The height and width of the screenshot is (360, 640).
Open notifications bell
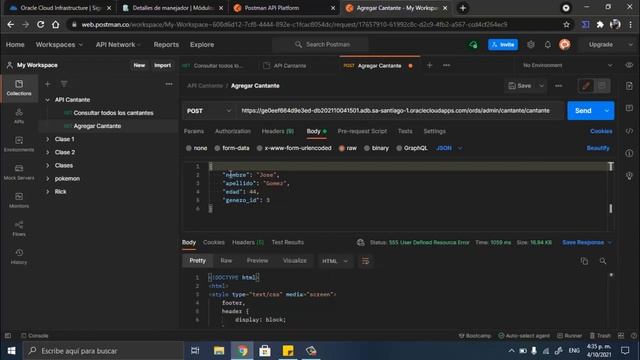(548, 44)
